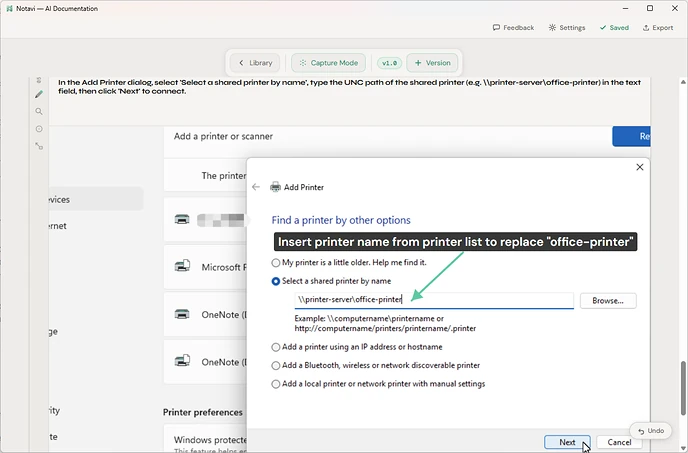Click the v1.0 version badge
688x453 pixels.
(x=389, y=63)
